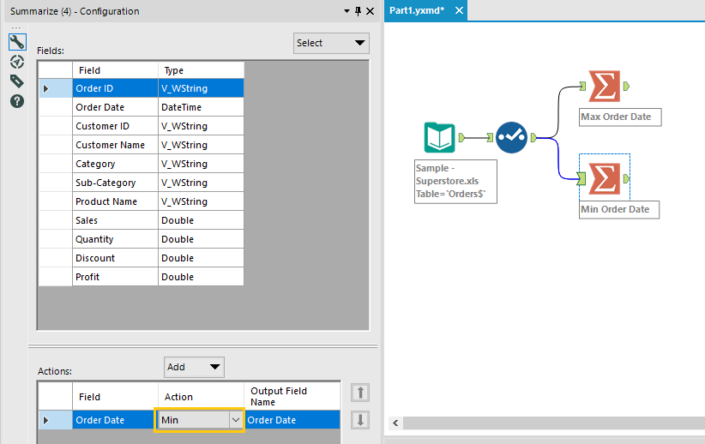705x444 pixels.
Task: Click the Type column header
Action: [201, 71]
